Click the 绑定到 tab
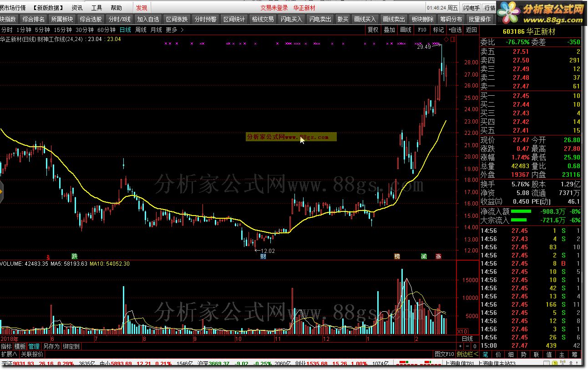 71,346
